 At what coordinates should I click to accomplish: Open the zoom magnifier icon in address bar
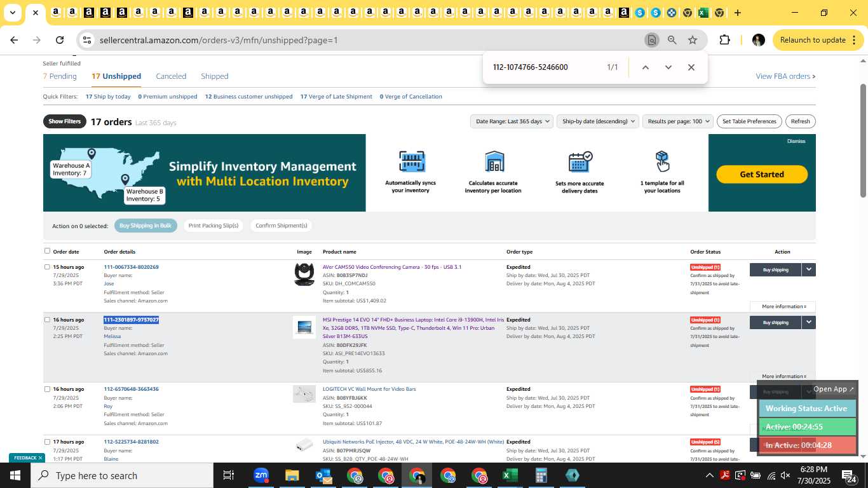[672, 40]
